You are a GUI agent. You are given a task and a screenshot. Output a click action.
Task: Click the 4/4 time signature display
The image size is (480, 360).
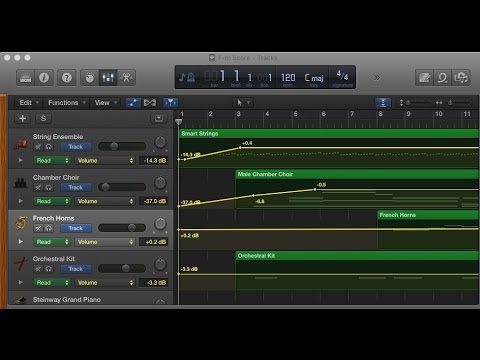click(x=342, y=75)
